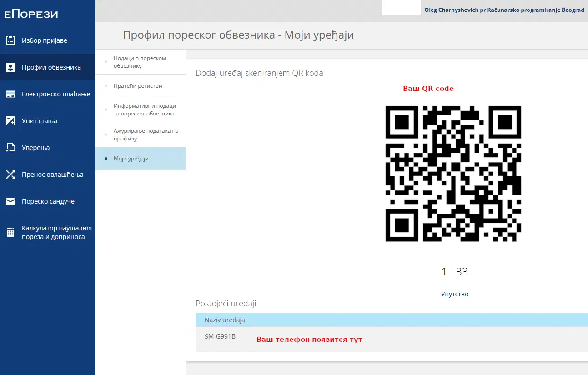Open the Пореско сандуче mailbox icon
The image size is (588, 375).
[10, 201]
